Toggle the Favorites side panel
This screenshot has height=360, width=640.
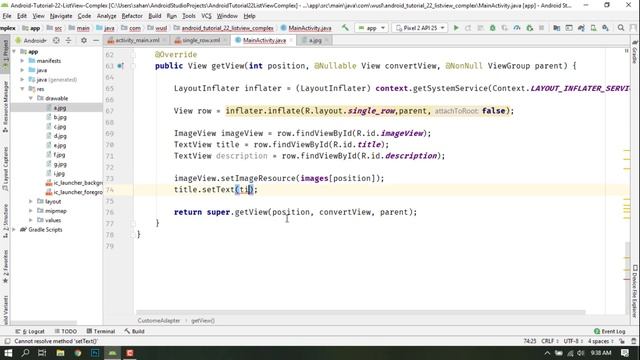[x=5, y=267]
